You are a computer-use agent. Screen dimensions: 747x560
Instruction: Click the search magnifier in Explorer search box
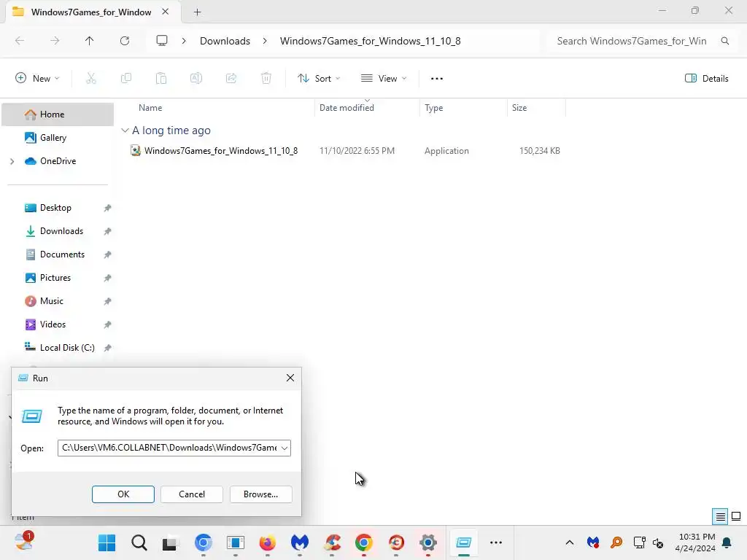725,41
